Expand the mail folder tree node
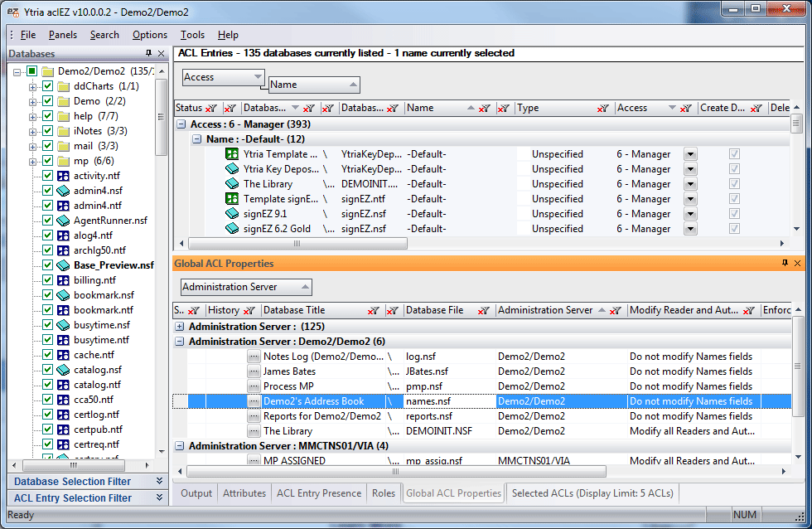Viewport: 812px width, 529px height. click(x=32, y=147)
